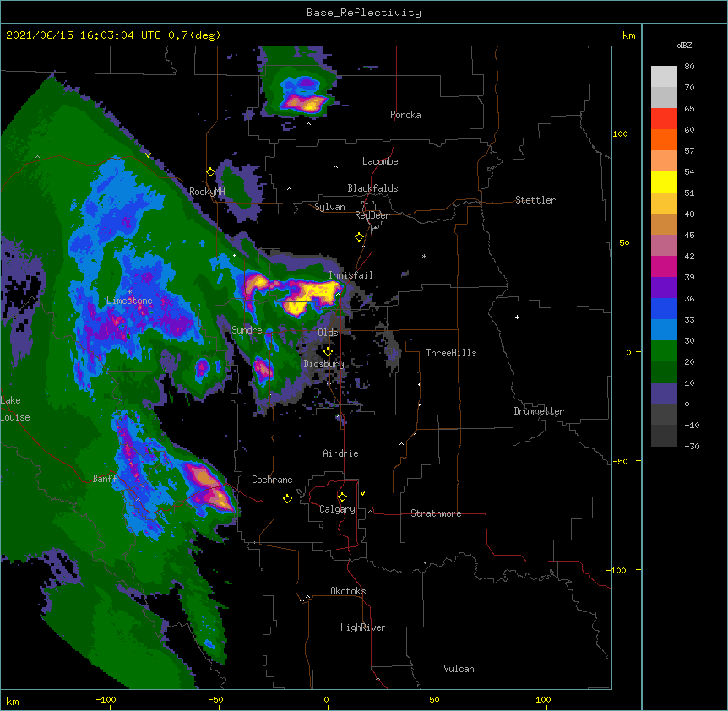
Task: Click the green 30-20 dBZ legend swatch
Action: [x=664, y=351]
